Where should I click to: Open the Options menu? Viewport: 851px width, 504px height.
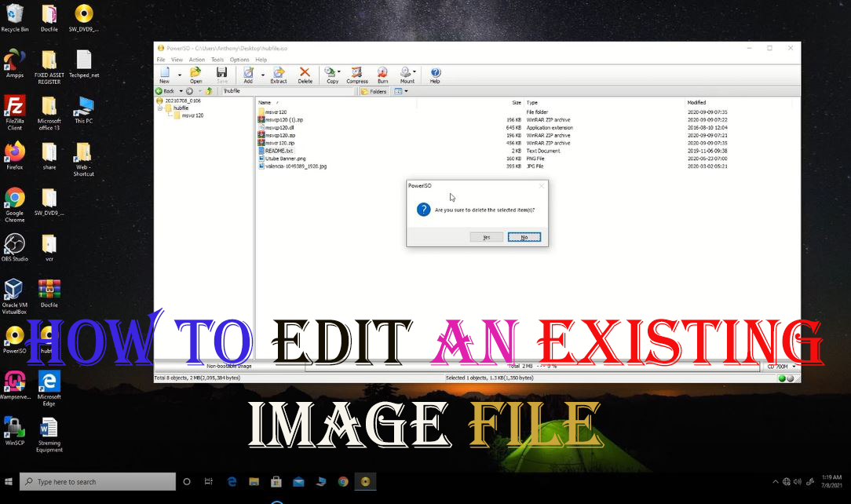pos(239,59)
